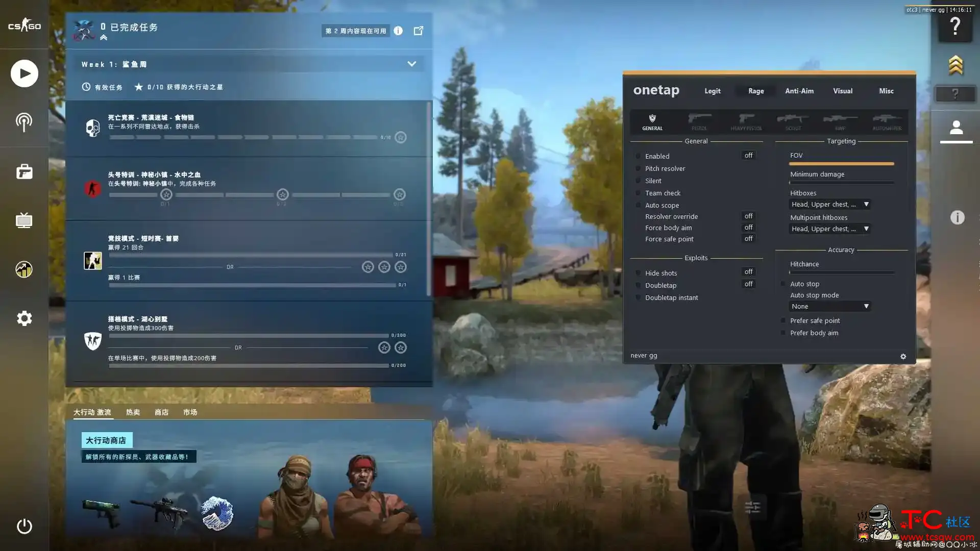This screenshot has width=980, height=551.
Task: Click the 大行动商店 store button
Action: click(106, 440)
